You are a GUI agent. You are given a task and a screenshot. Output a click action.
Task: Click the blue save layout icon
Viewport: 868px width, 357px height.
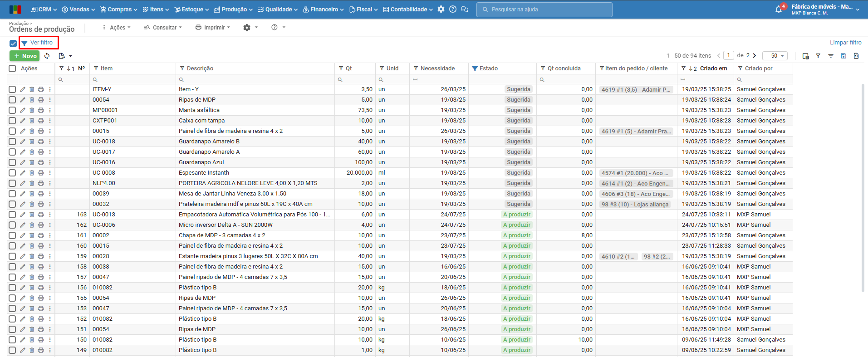point(843,56)
